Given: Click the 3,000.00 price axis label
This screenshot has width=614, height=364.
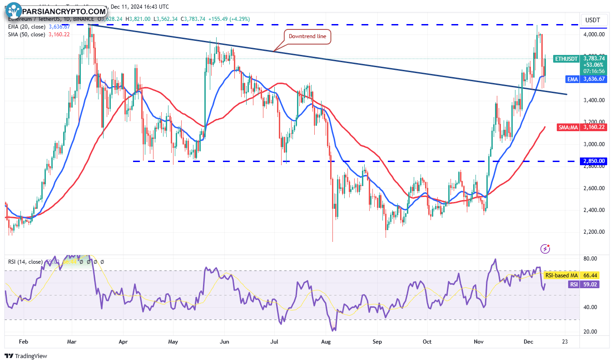Looking at the screenshot, I should click(595, 144).
